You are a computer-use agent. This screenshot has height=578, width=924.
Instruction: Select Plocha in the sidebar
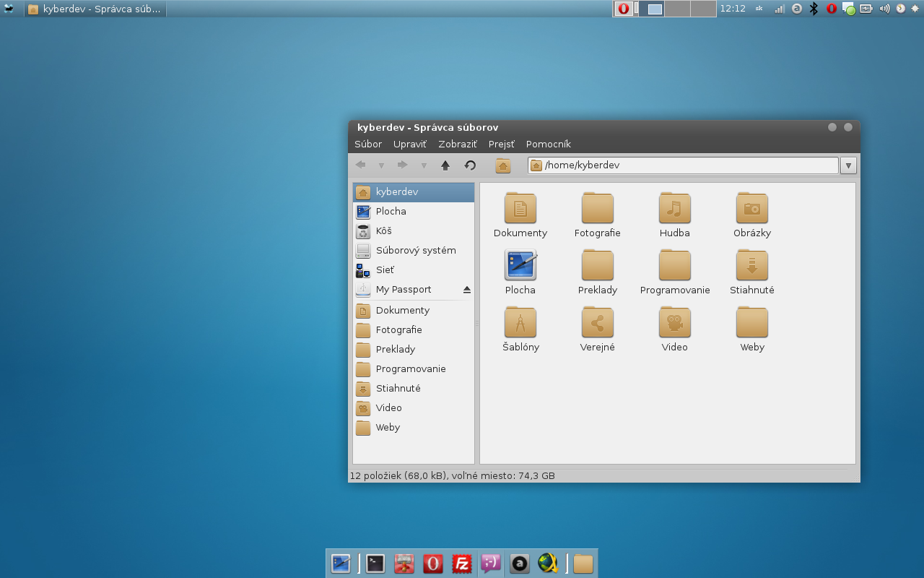tap(414, 212)
